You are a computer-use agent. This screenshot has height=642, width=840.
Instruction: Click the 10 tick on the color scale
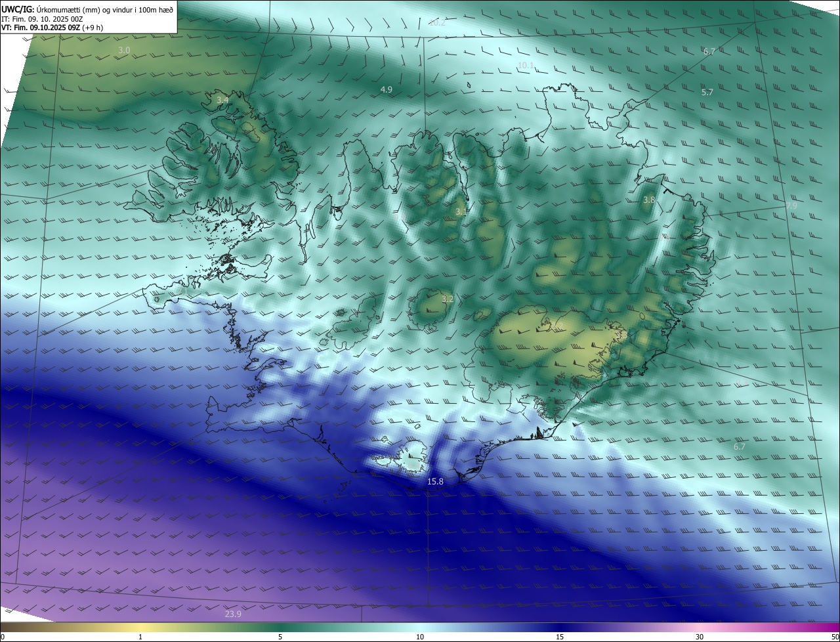tap(420, 637)
